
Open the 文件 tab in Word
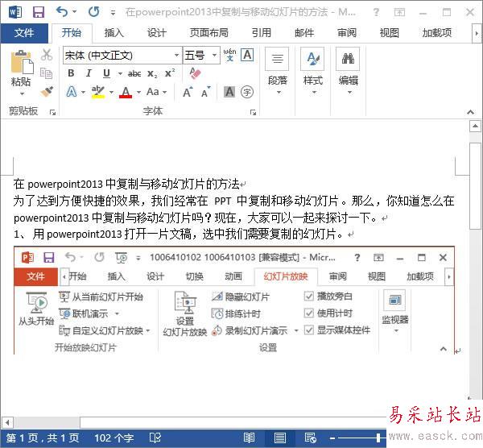24,33
